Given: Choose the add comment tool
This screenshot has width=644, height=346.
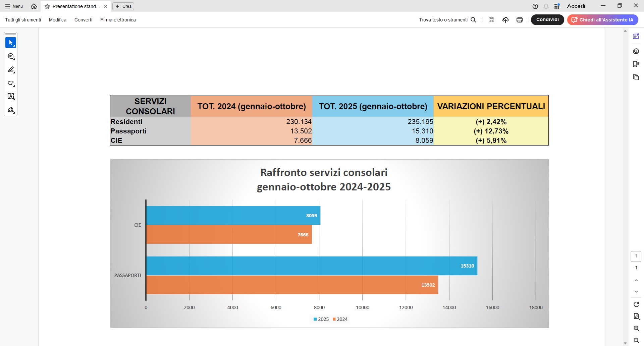Looking at the screenshot, I should click(x=11, y=56).
